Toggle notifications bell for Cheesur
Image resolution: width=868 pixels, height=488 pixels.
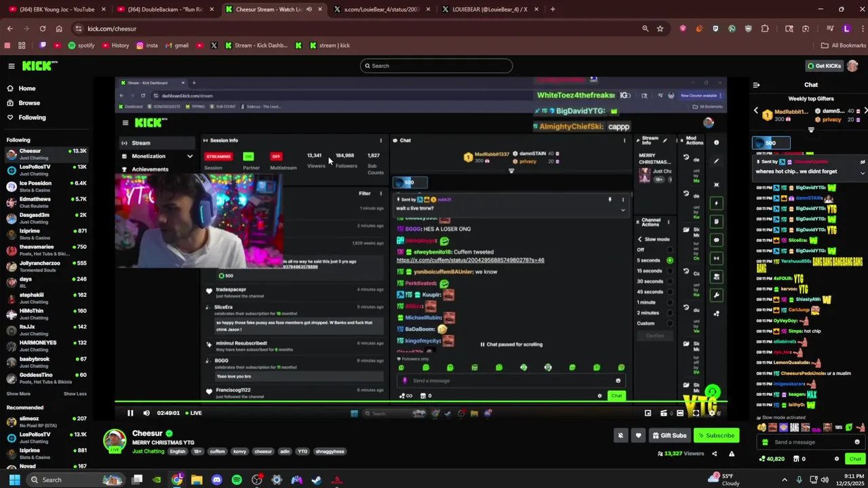point(620,436)
